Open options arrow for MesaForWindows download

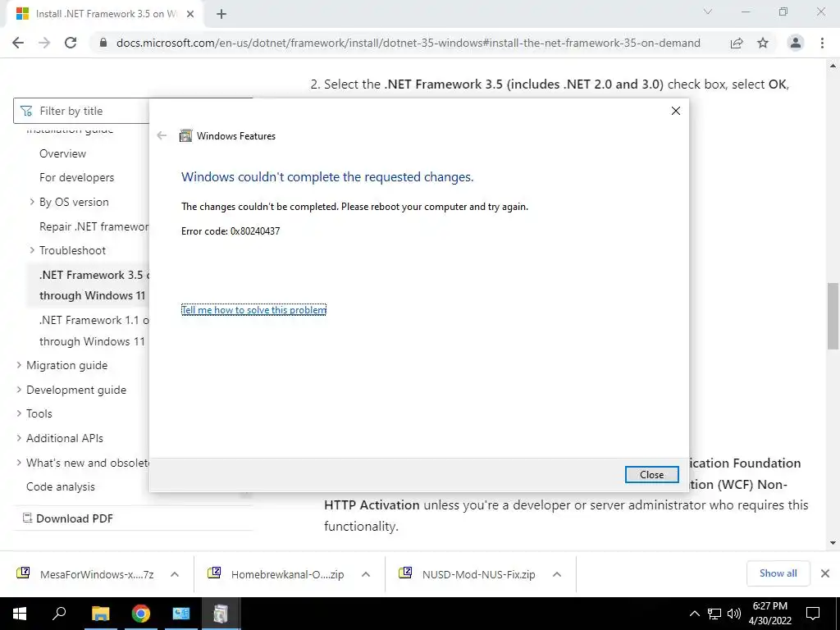coord(175,574)
